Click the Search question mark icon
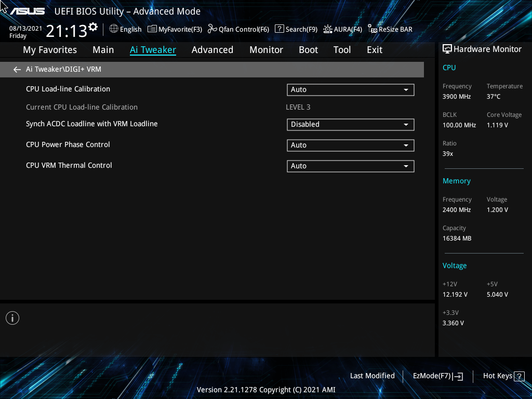Image resolution: width=532 pixels, height=399 pixels. point(279,29)
